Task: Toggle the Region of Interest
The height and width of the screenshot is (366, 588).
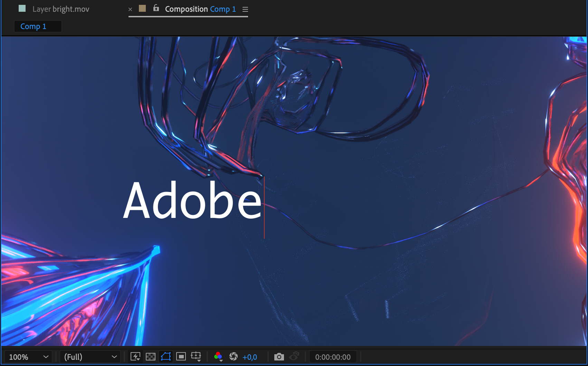Action: (181, 357)
